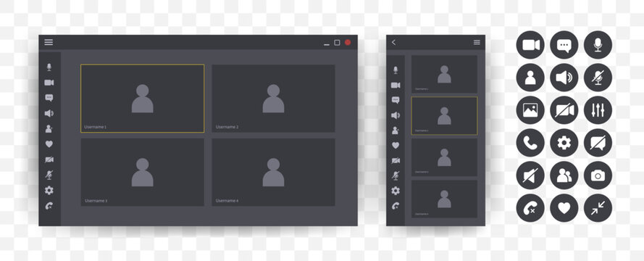Maximize the desktop video call window

click(337, 42)
